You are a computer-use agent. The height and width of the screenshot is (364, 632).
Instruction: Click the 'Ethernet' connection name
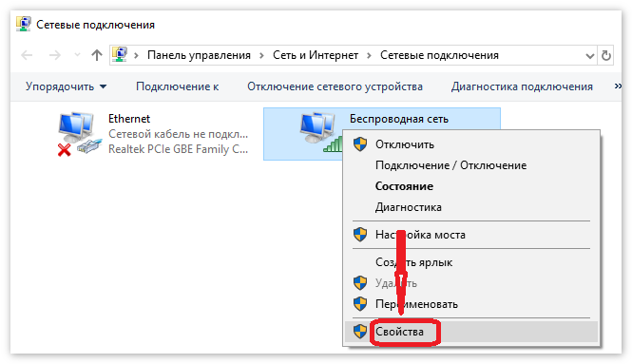point(129,119)
